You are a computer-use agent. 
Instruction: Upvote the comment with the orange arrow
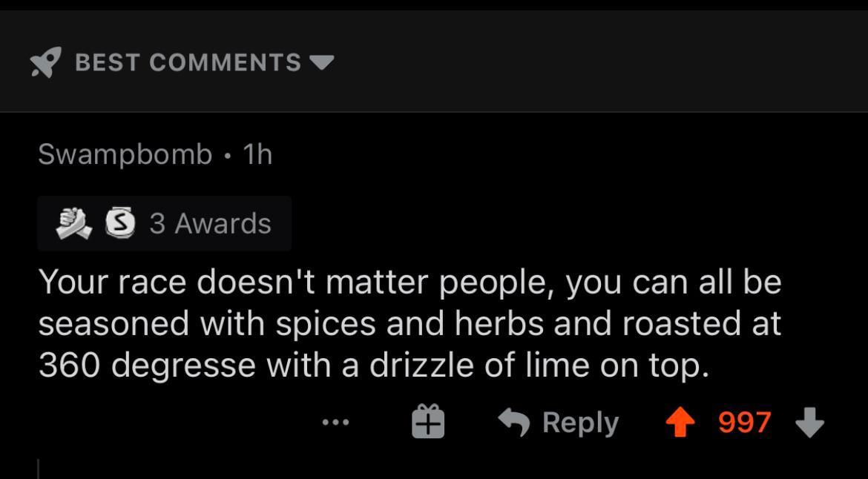[681, 421]
